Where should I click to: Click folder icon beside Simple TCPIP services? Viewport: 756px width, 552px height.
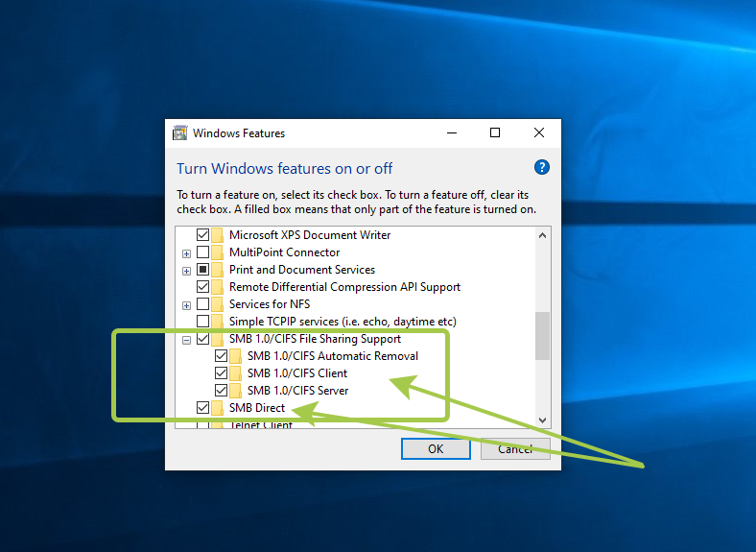[218, 322]
